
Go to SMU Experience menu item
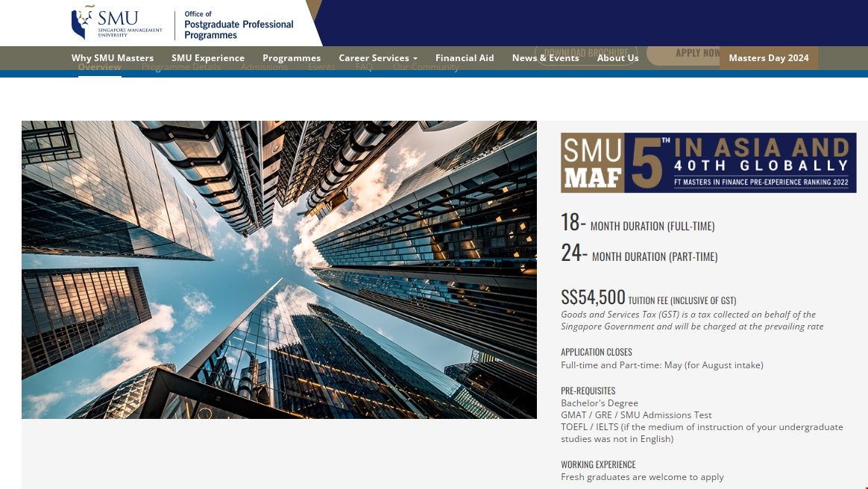click(x=208, y=57)
